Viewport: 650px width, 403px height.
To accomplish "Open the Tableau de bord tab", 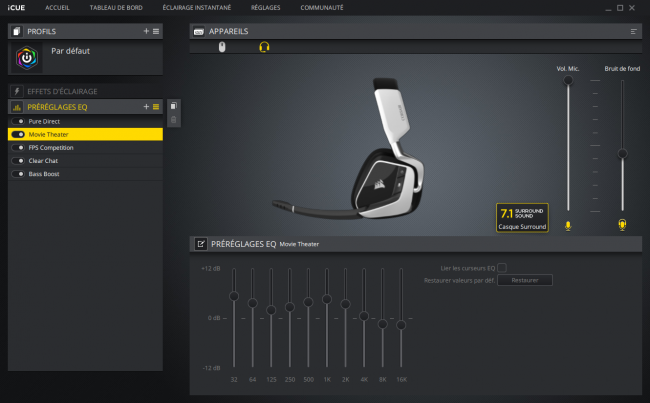I will click(116, 7).
